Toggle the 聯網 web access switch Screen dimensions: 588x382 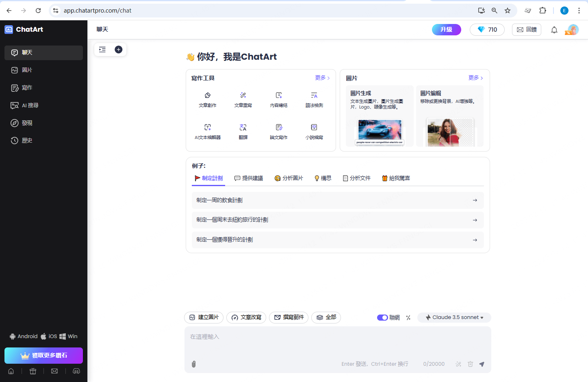tap(382, 318)
